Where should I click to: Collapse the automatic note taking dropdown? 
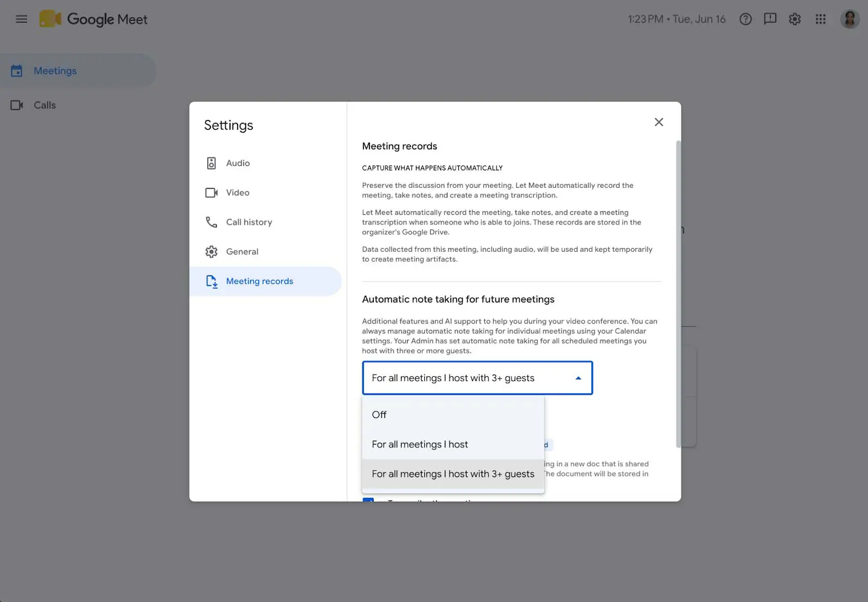coord(477,378)
